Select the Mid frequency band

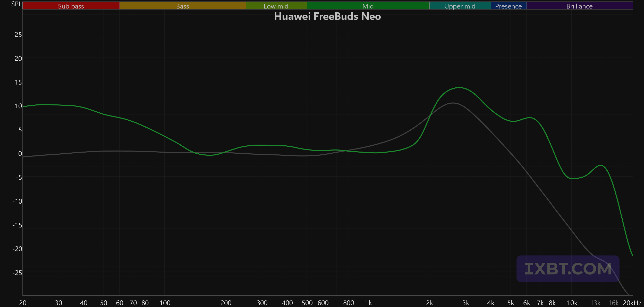pyautogui.click(x=368, y=6)
